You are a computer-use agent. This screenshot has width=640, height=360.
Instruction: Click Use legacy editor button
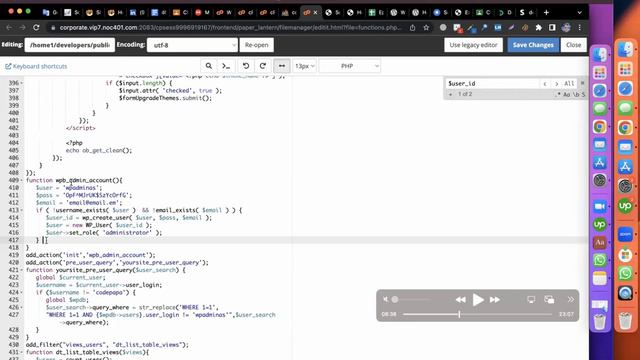473,45
